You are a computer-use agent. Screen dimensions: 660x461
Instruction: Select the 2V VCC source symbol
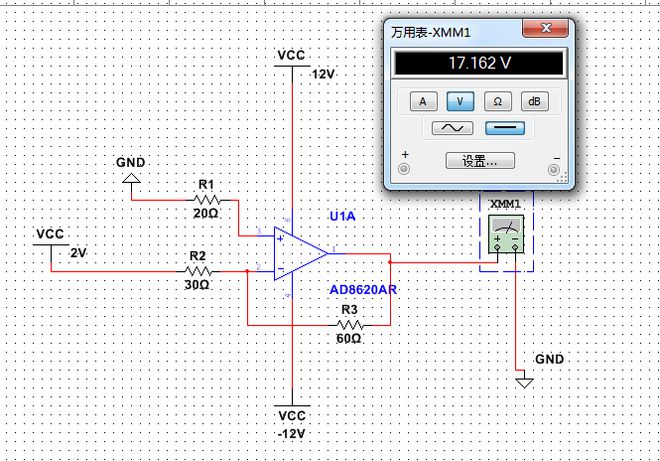tap(51, 245)
